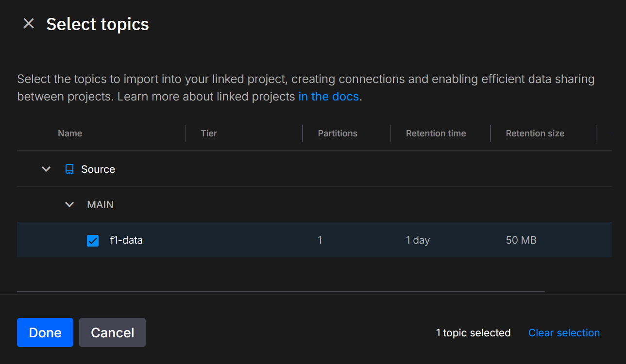Screen dimensions: 626x364
Task: Click the horizontal scrollbar below the table
Action: click(281, 292)
